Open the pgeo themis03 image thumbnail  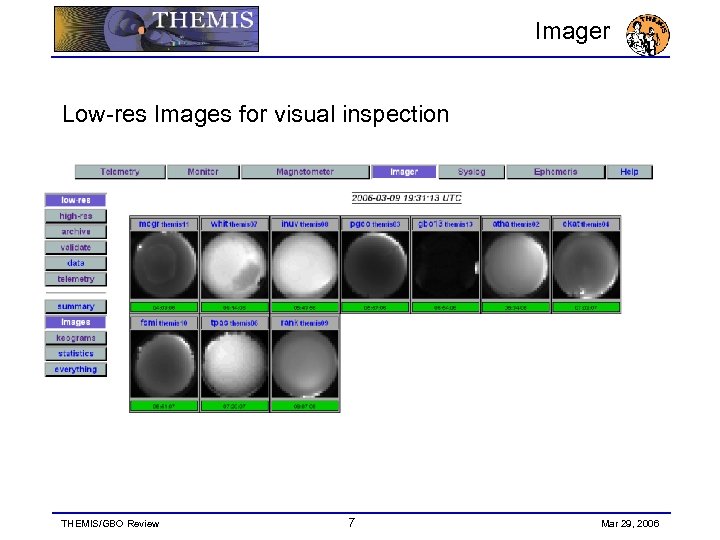click(375, 265)
